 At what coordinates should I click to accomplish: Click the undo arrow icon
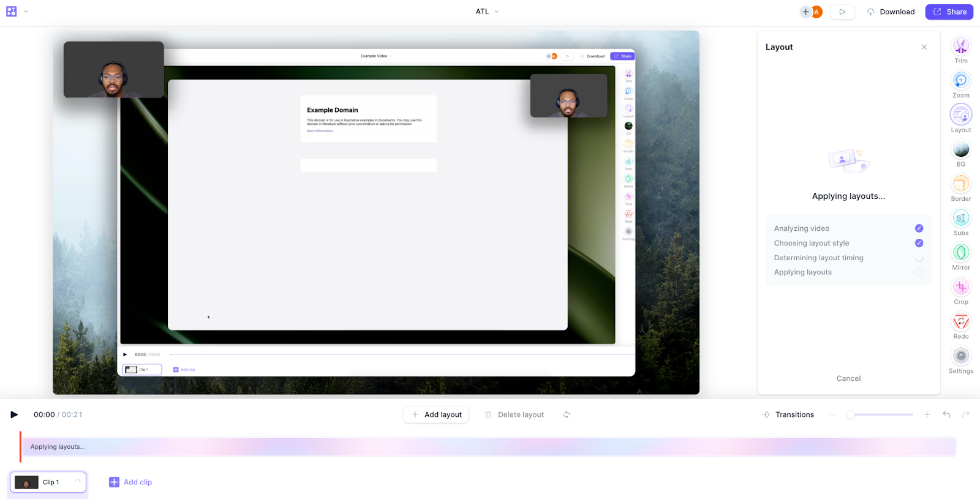(946, 415)
